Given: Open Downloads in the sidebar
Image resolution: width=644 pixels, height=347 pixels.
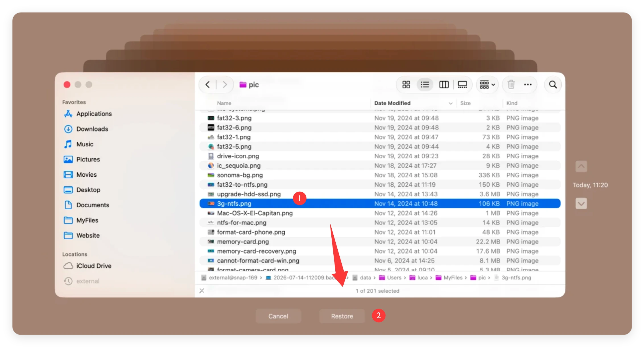Looking at the screenshot, I should (86, 129).
